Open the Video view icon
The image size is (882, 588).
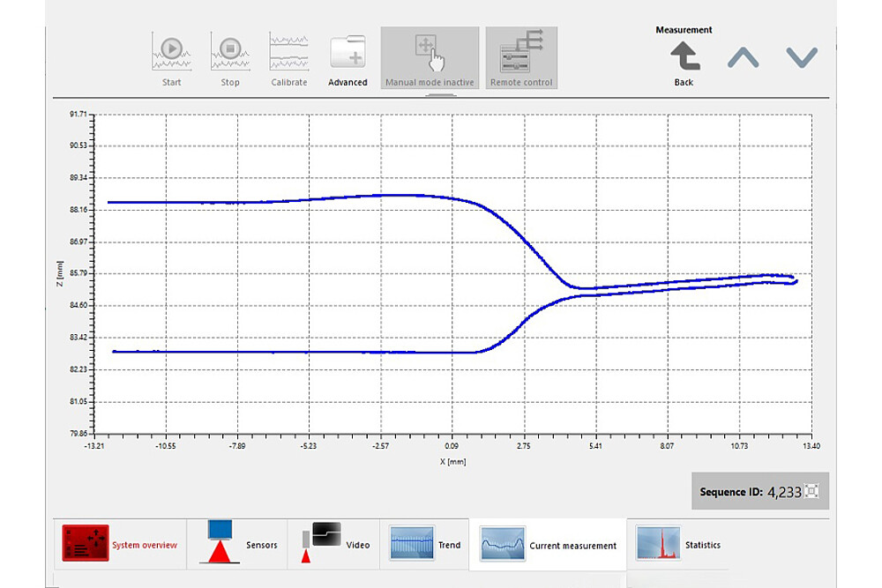(x=320, y=540)
